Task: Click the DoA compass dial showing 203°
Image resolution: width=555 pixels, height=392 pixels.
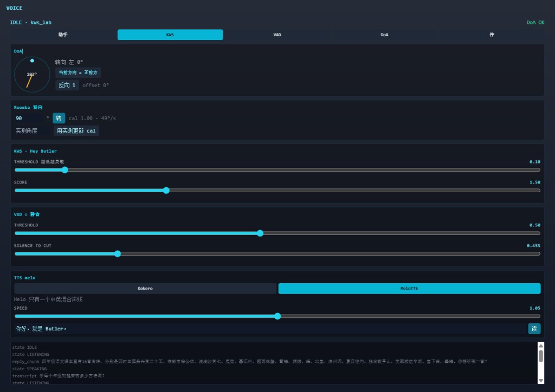Action: point(32,75)
